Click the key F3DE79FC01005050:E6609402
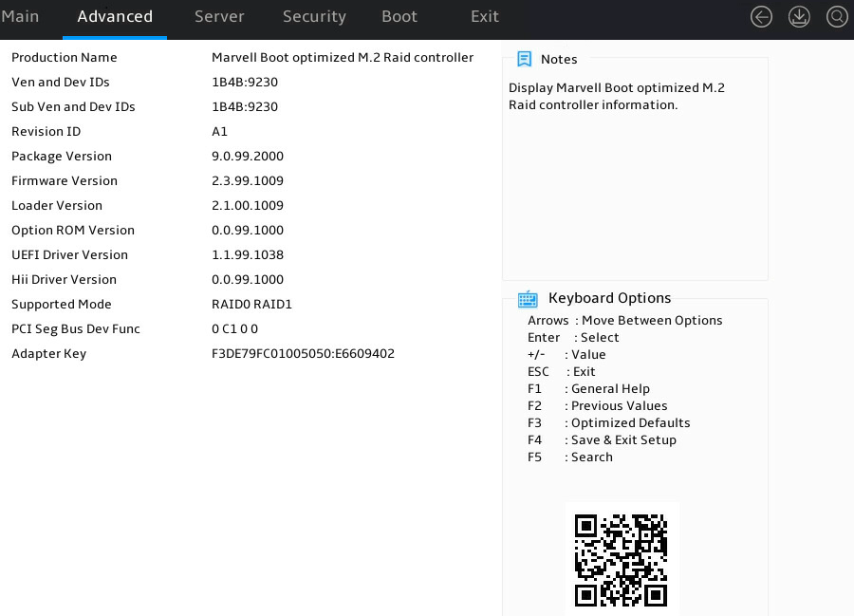This screenshot has height=616, width=854. 303,353
